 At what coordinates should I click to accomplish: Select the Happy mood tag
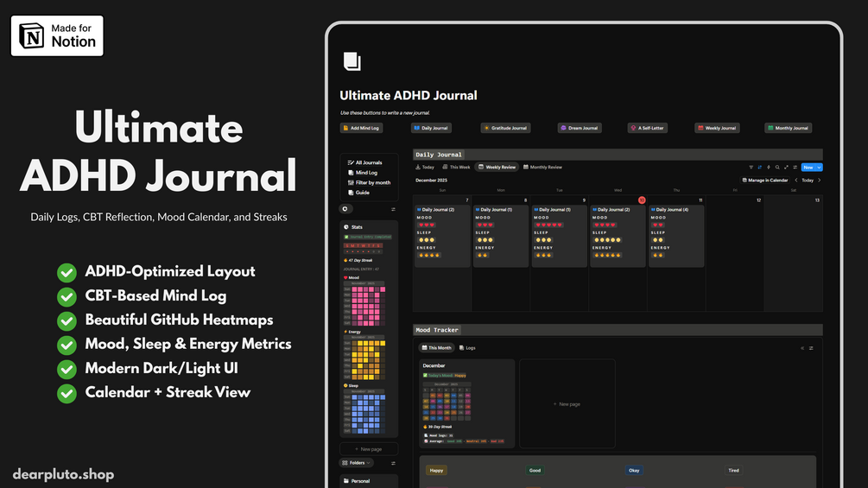pyautogui.click(x=436, y=471)
